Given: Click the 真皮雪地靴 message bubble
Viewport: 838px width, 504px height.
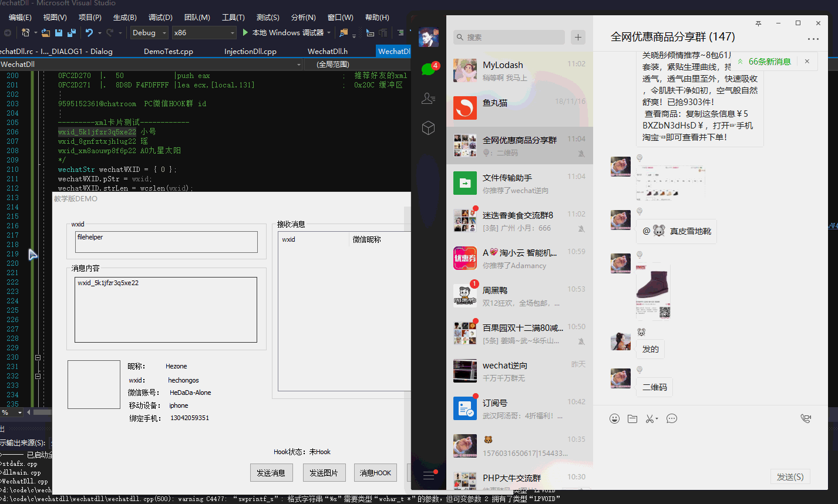Looking at the screenshot, I should coord(676,231).
